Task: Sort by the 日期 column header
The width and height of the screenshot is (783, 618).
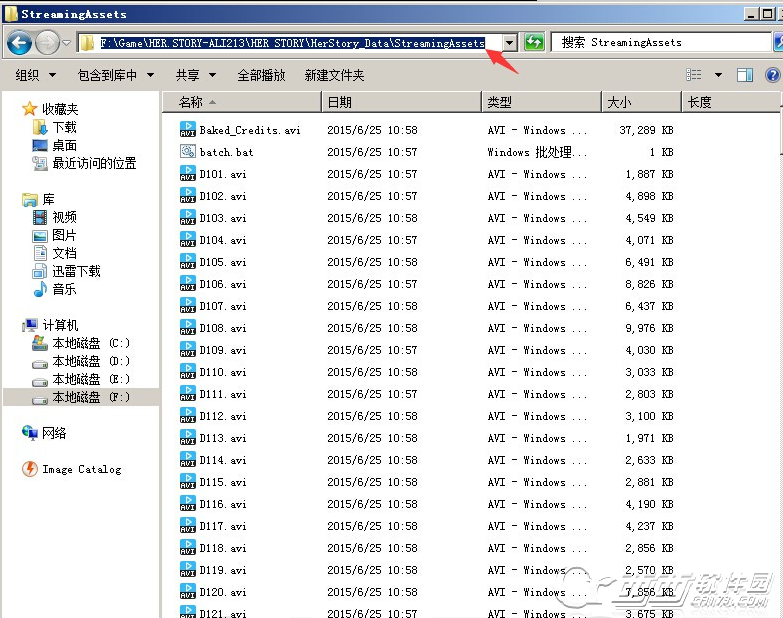Action: click(401, 102)
